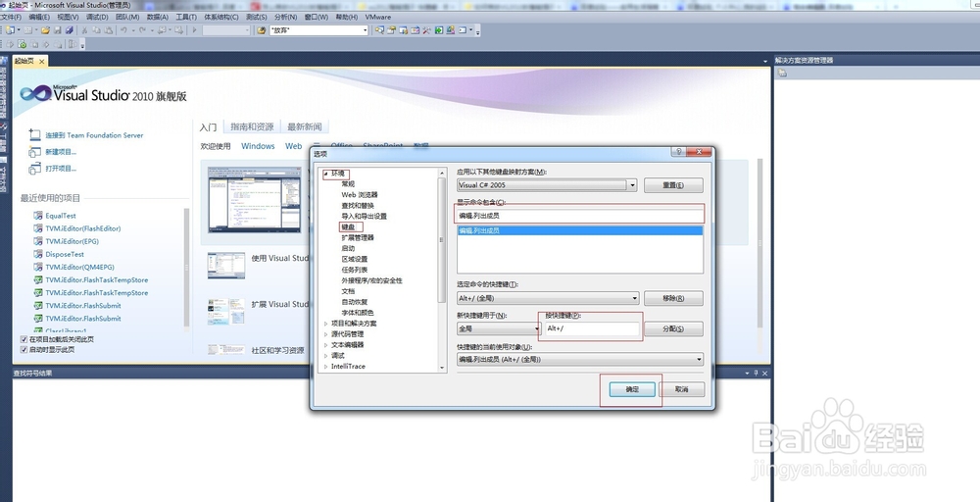Click the Navigate Backward toolbar icon
The image size is (980, 502).
(x=162, y=30)
